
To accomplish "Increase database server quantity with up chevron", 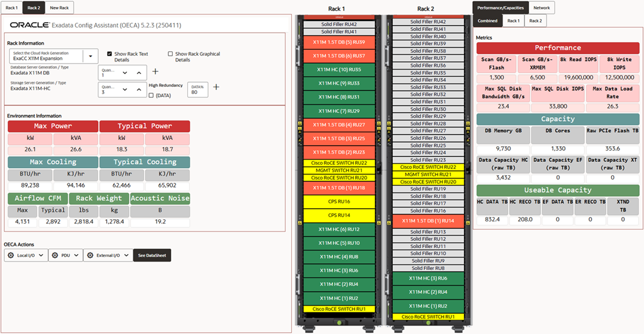I will click(139, 73).
